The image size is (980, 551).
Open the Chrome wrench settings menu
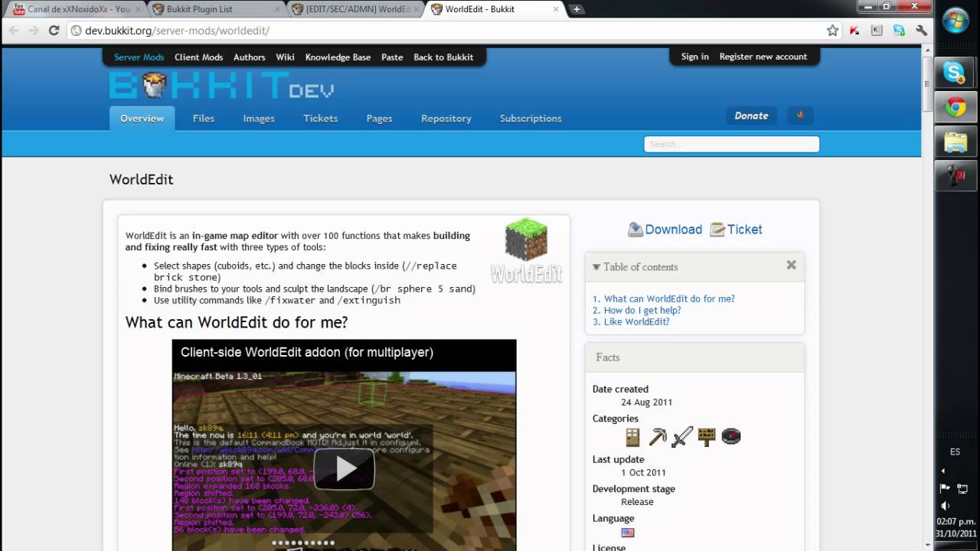click(922, 31)
